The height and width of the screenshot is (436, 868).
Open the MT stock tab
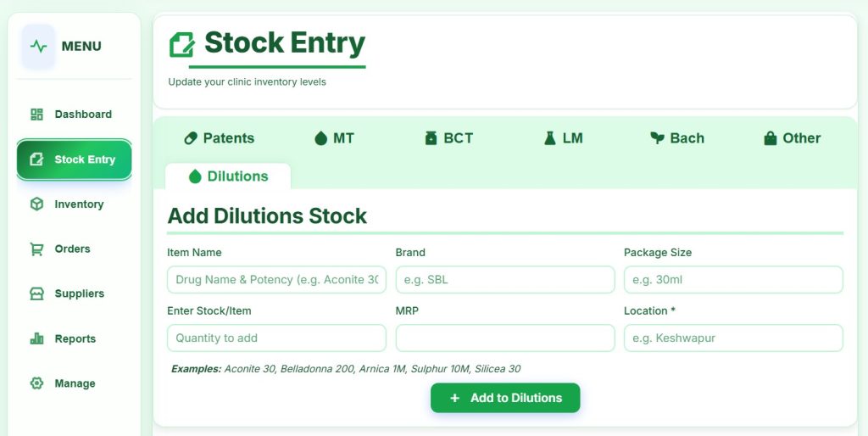pyautogui.click(x=334, y=138)
